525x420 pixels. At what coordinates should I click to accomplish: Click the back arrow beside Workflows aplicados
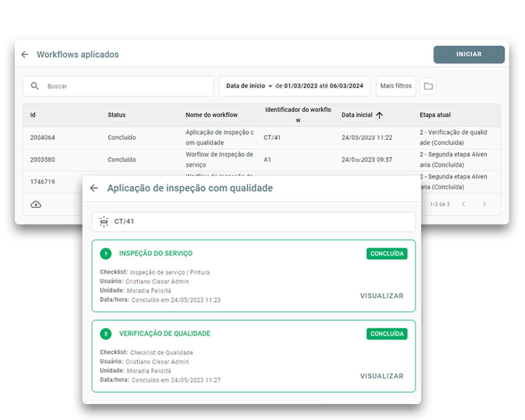[x=24, y=54]
